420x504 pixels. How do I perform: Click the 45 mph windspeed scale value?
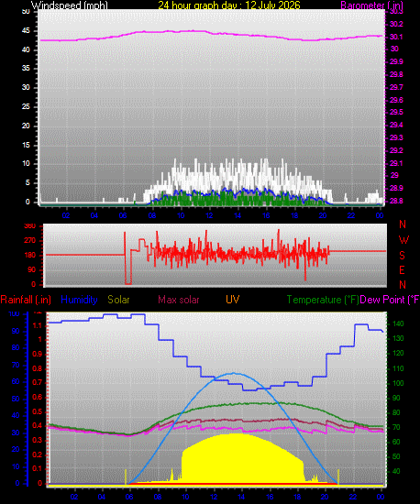pos(26,31)
